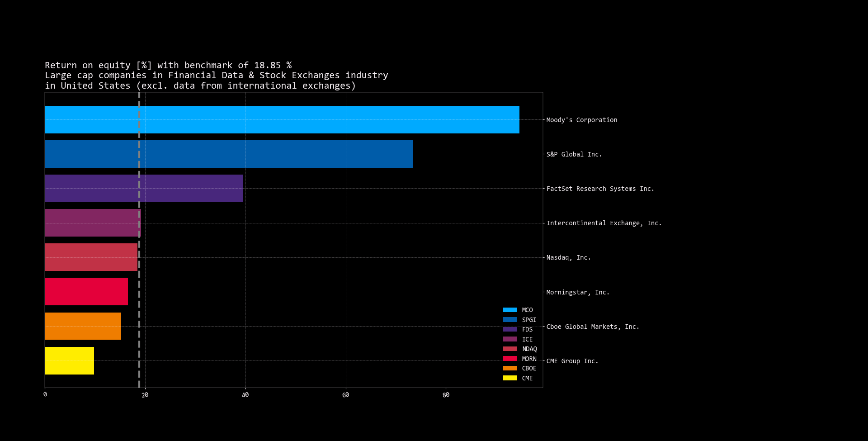Select the Cboe Global Markets orange bar
This screenshot has width=868, height=441.
[x=83, y=326]
